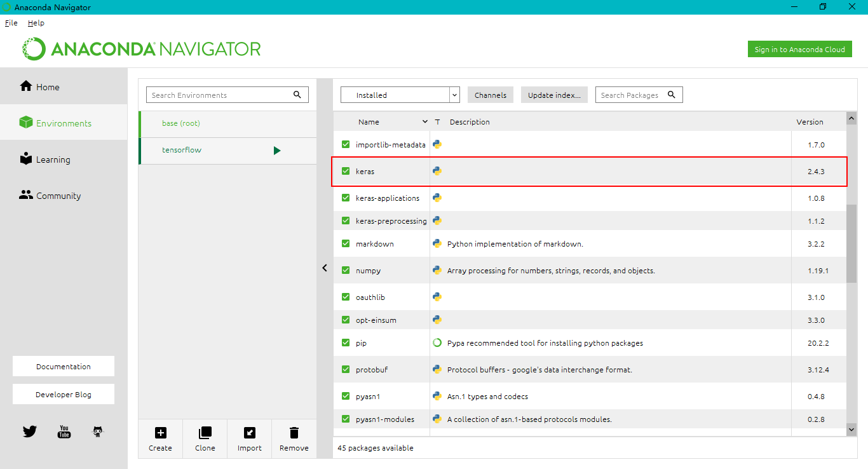Open the GitHub link icon

coord(97,432)
